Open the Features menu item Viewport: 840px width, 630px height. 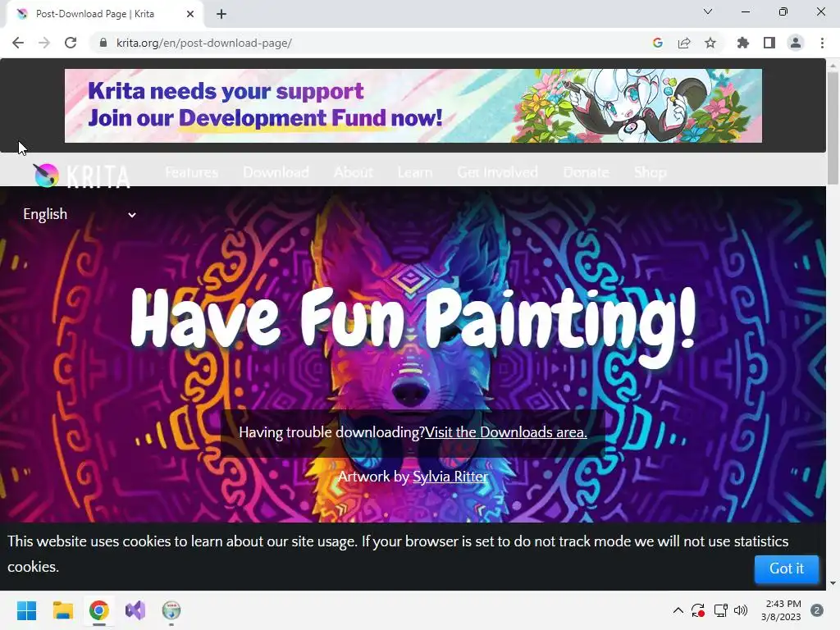coord(192,172)
